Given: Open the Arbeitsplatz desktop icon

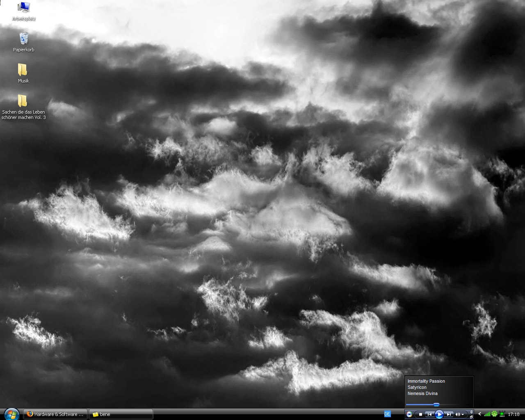Looking at the screenshot, I should (x=24, y=8).
